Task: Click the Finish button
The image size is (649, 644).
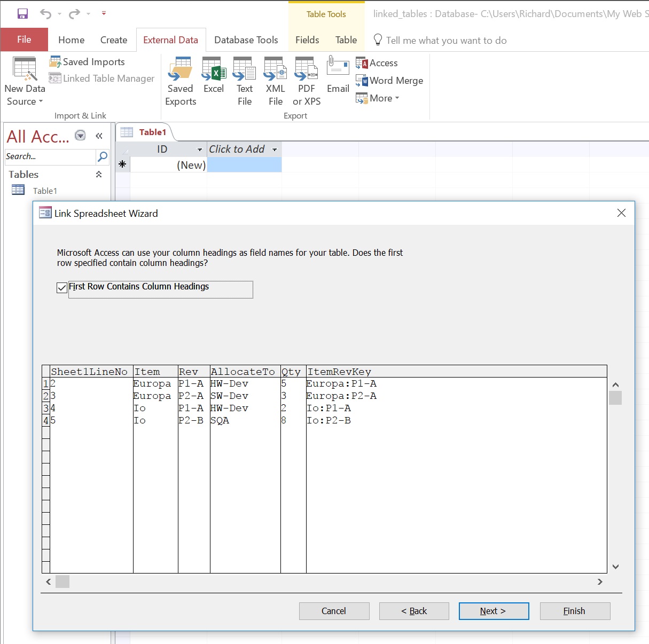Action: [575, 611]
